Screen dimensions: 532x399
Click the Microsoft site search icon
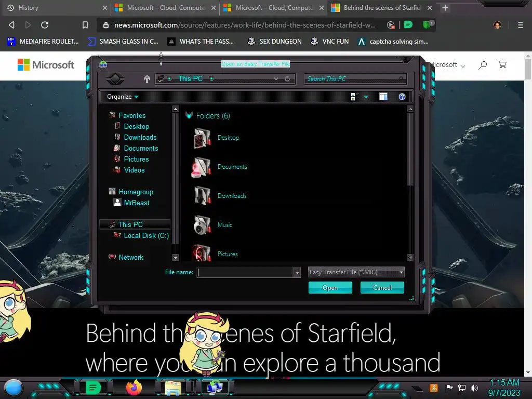coord(483,64)
